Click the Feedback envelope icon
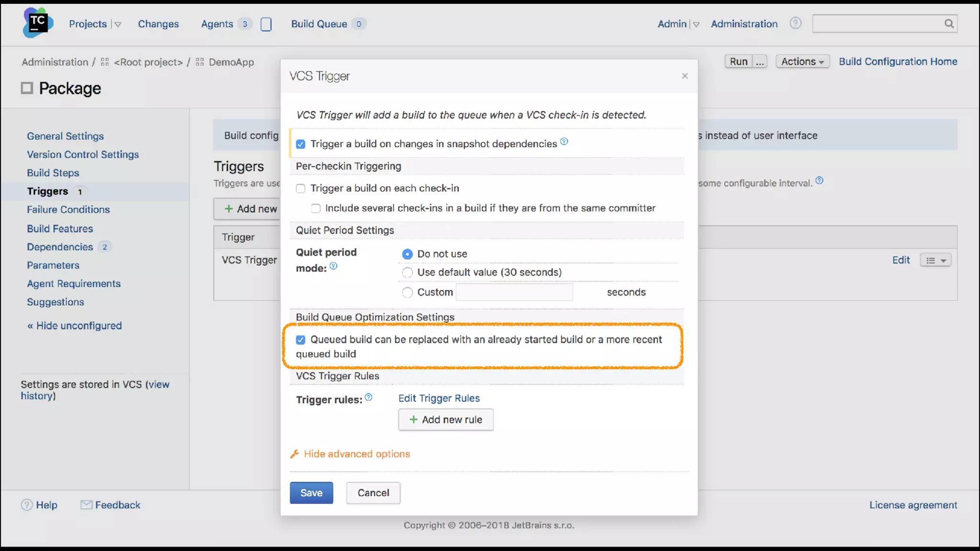980x551 pixels. point(86,505)
